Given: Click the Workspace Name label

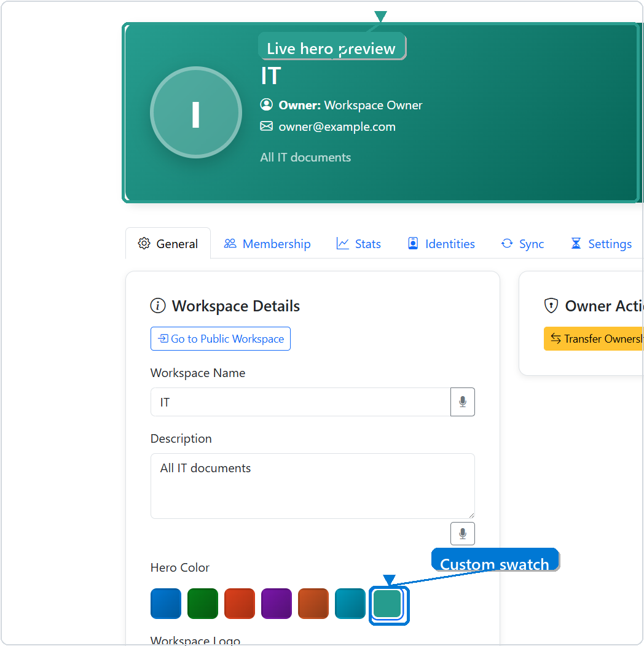Looking at the screenshot, I should 198,373.
